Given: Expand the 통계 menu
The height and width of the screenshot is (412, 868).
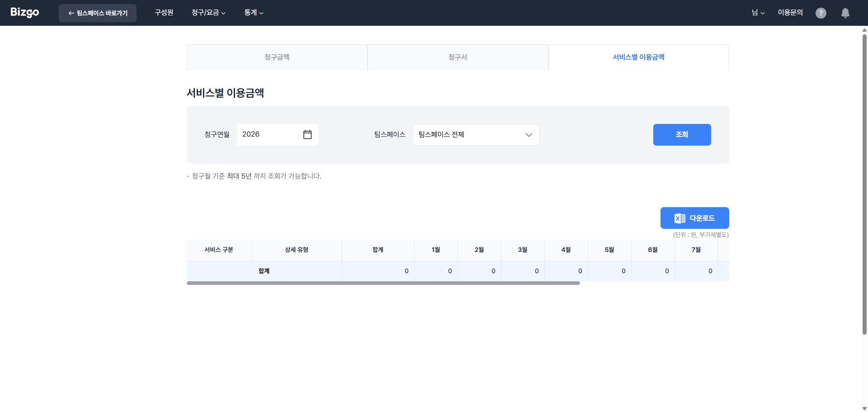Looking at the screenshot, I should (x=254, y=13).
